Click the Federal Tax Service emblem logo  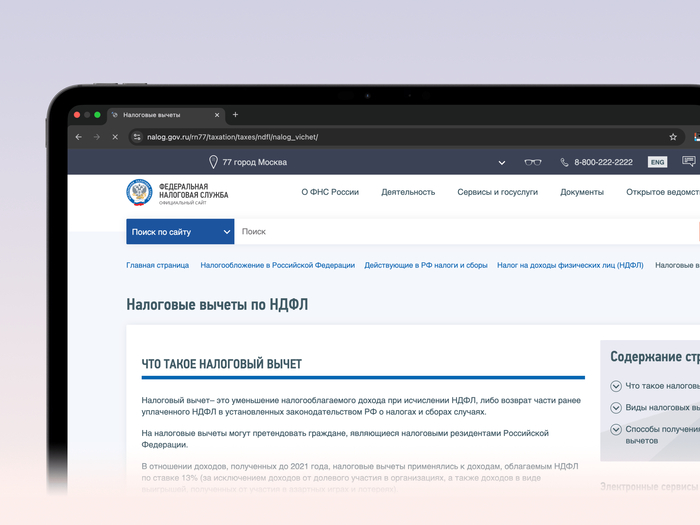[x=139, y=192]
